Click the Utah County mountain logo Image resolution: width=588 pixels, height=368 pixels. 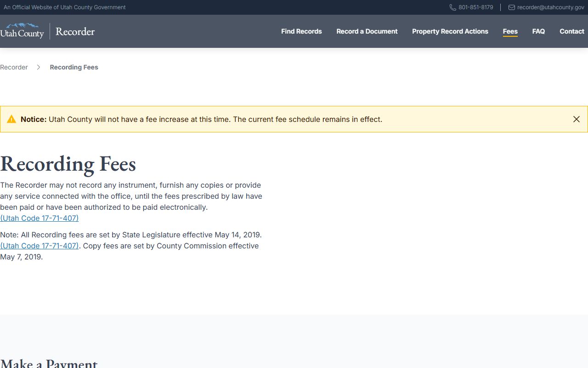[x=22, y=31]
